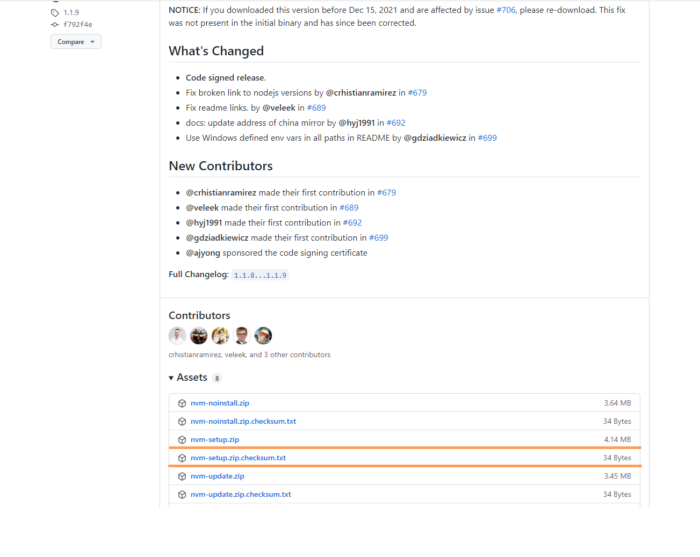Download nvm-setup.zip
Viewport: 700px width, 557px height.
[215, 439]
